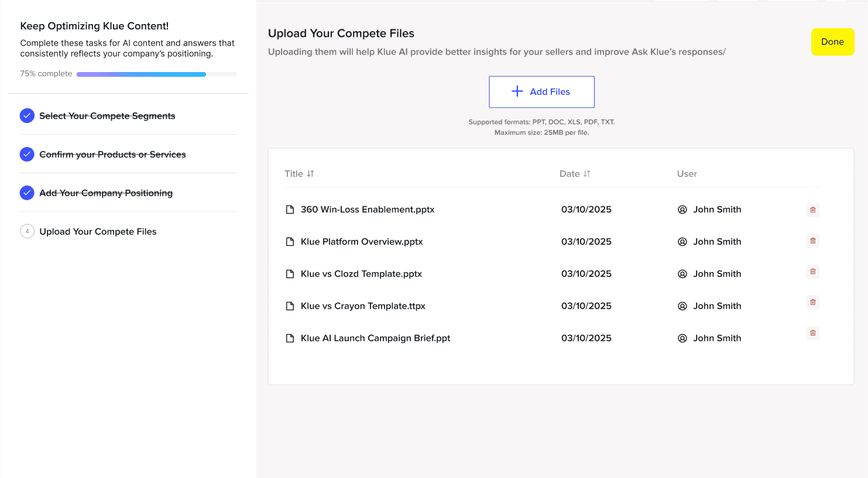Open the Klue vs Clozd Template.pptx file name
This screenshot has width=868, height=478.
[361, 274]
